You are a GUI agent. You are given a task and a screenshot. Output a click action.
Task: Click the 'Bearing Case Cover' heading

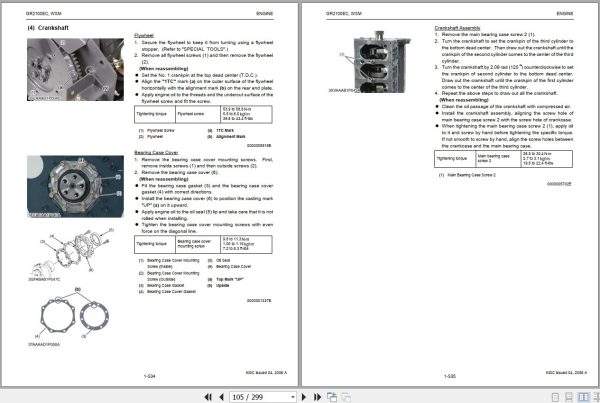click(x=156, y=153)
